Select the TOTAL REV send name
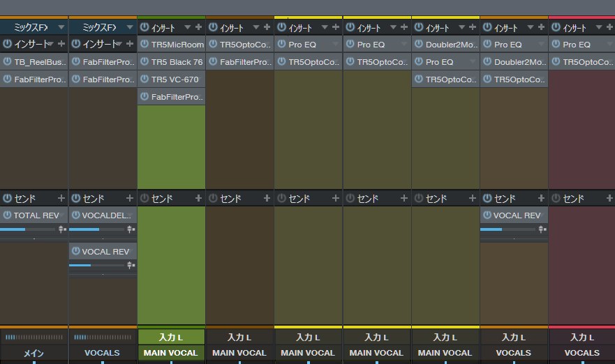This screenshot has width=615, height=364. point(36,215)
